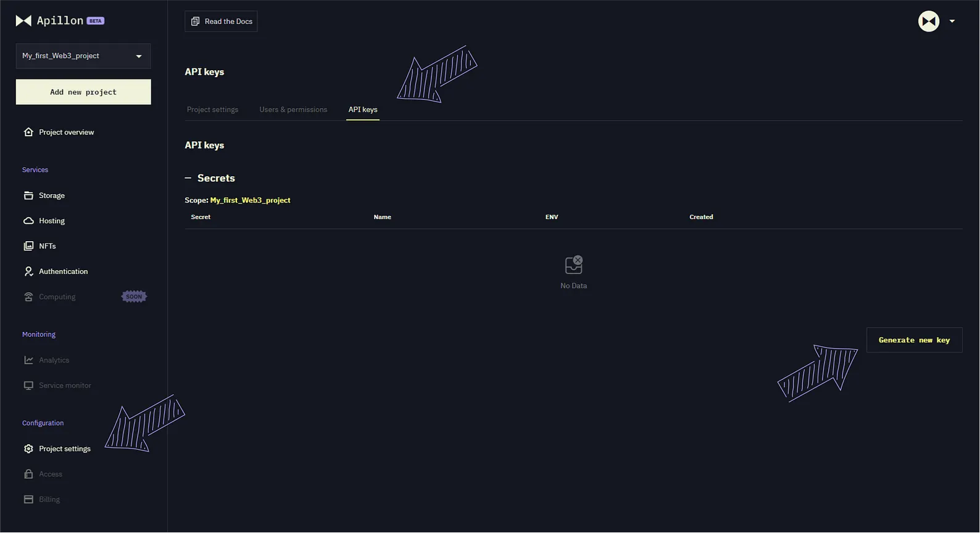
Task: Click the My_first_Web3_project scope link
Action: coord(250,200)
